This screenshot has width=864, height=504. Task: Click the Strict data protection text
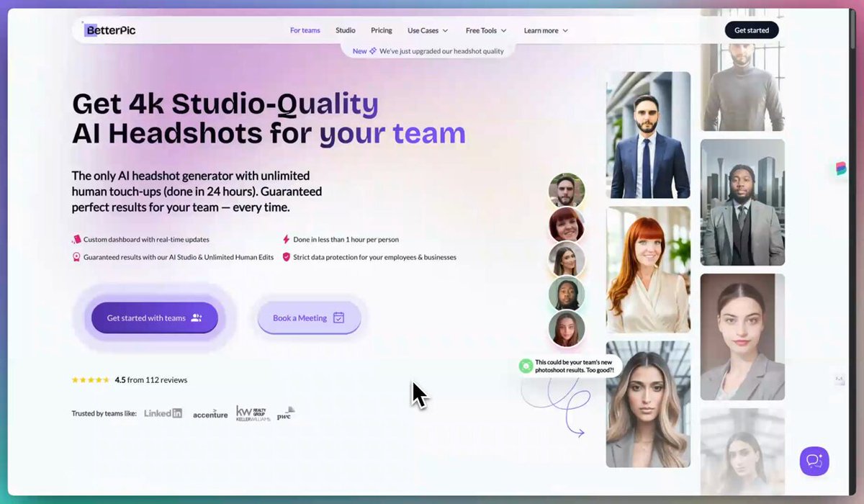(374, 257)
